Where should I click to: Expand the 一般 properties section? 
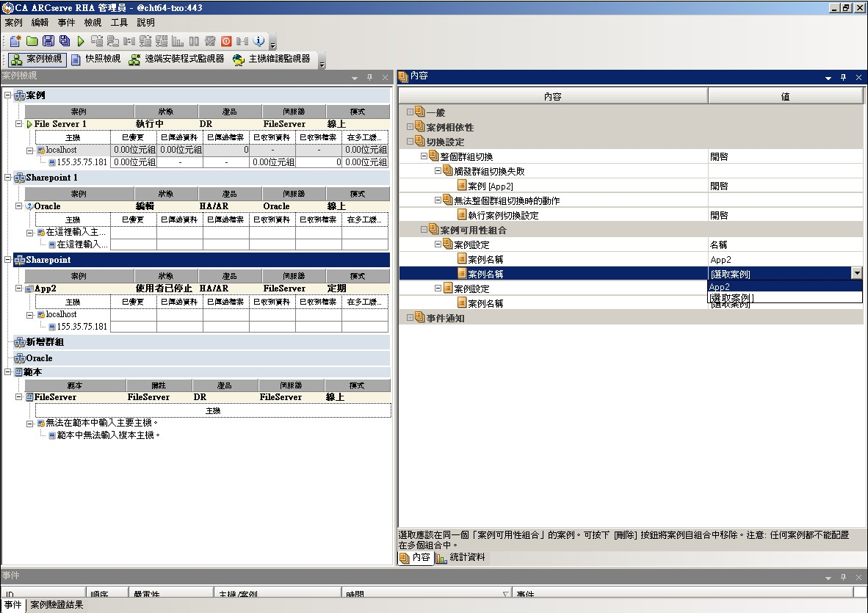pos(411,112)
